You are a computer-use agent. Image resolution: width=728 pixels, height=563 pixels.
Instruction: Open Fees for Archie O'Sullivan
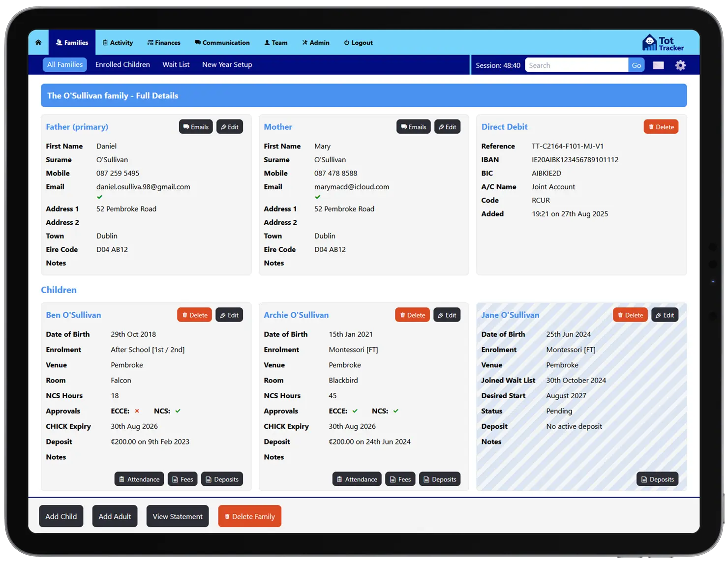tap(400, 479)
